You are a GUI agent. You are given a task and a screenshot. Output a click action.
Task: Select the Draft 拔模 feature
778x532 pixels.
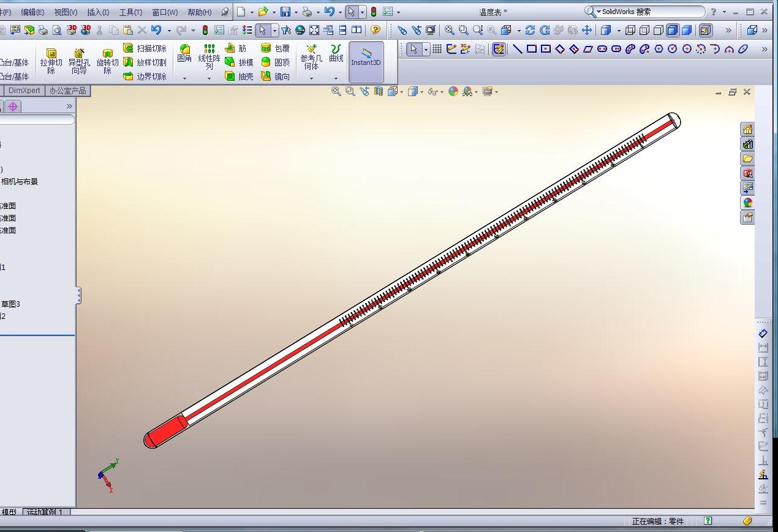239,62
